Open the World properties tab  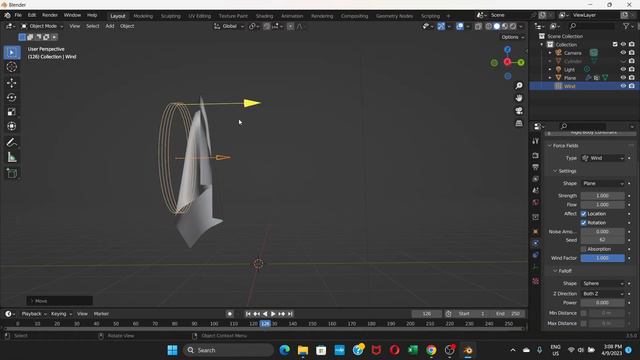[x=536, y=202]
